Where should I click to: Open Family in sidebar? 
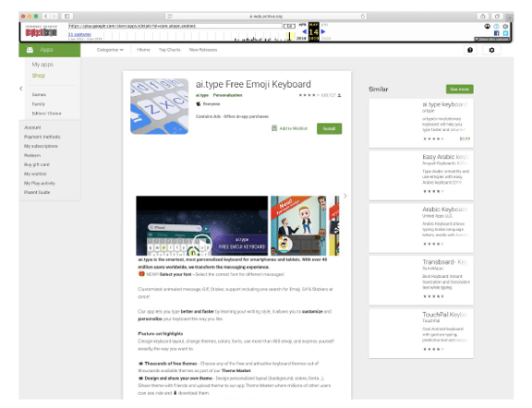point(39,104)
